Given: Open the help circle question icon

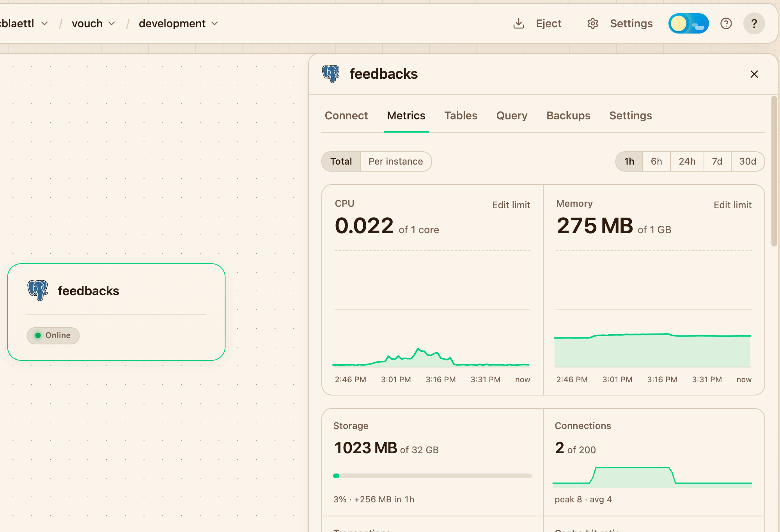Looking at the screenshot, I should pyautogui.click(x=726, y=24).
